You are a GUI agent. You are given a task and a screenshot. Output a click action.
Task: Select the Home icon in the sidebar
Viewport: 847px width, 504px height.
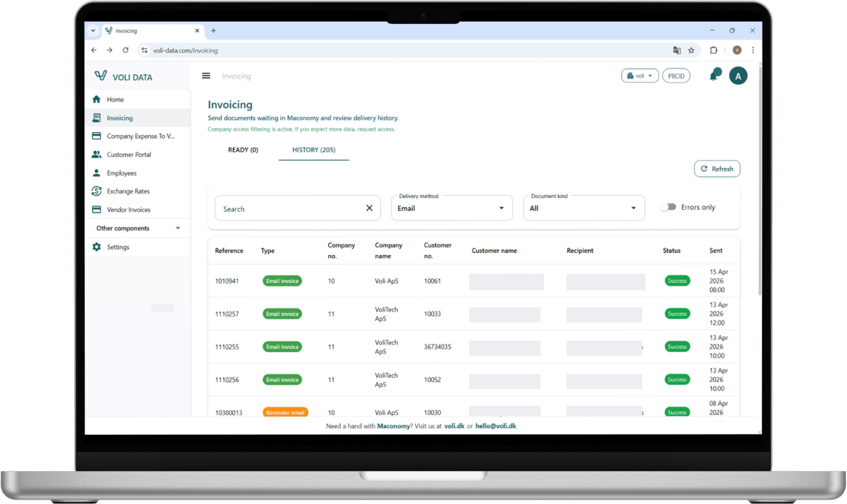[x=97, y=99]
